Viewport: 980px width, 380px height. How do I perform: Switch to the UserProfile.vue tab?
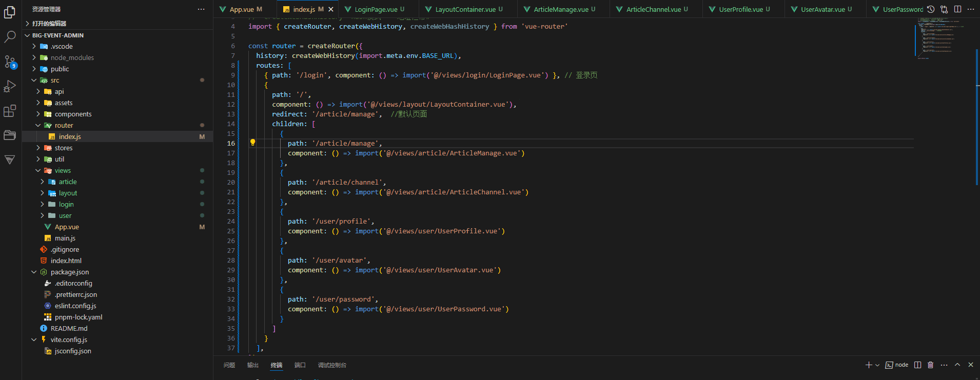[743, 9]
